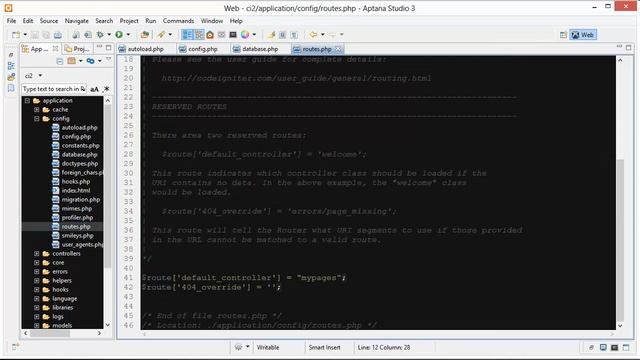
Task: Toggle the Show Outline toolbar button
Action: [x=187, y=35]
